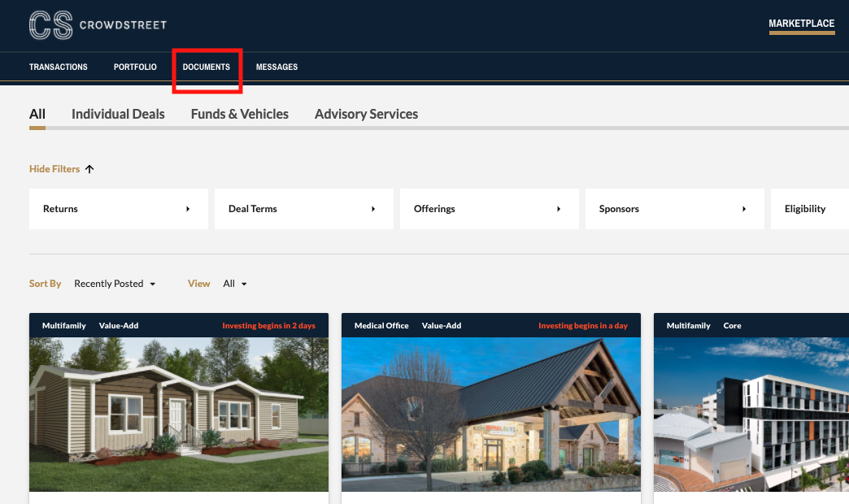Open the Multifamily Core apartment building photo

point(751,414)
